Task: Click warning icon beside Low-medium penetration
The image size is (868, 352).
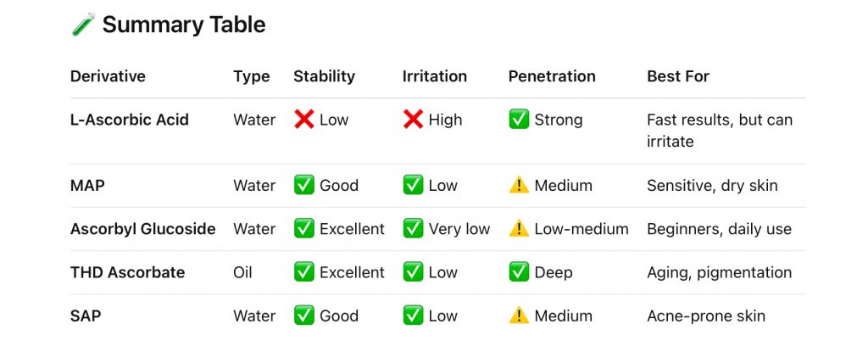Action: [x=519, y=229]
